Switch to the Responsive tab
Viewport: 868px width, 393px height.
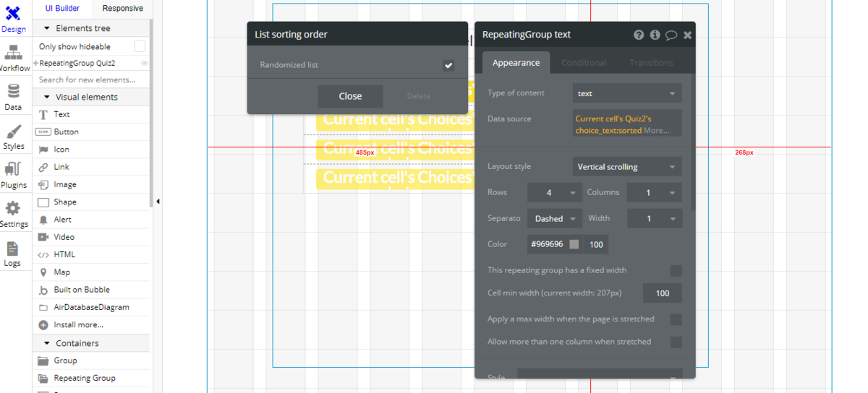tap(122, 8)
